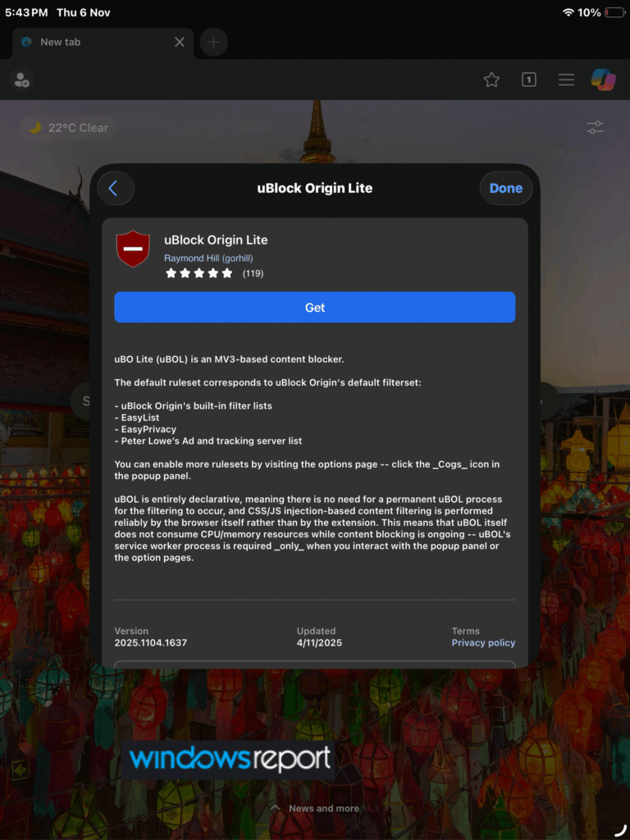
Task: Tap the Done button
Action: (505, 188)
